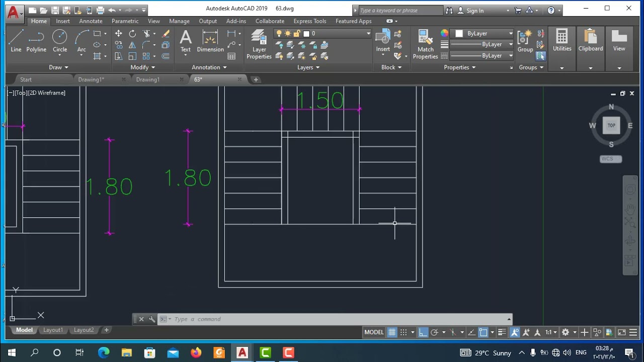Toggle ortho mode in status bar
This screenshot has width=644, height=362.
click(x=423, y=332)
